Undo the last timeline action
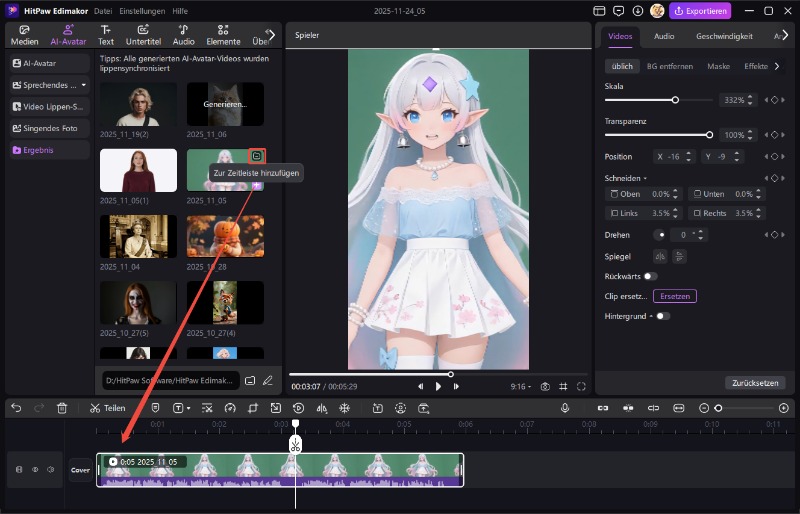 [x=15, y=408]
